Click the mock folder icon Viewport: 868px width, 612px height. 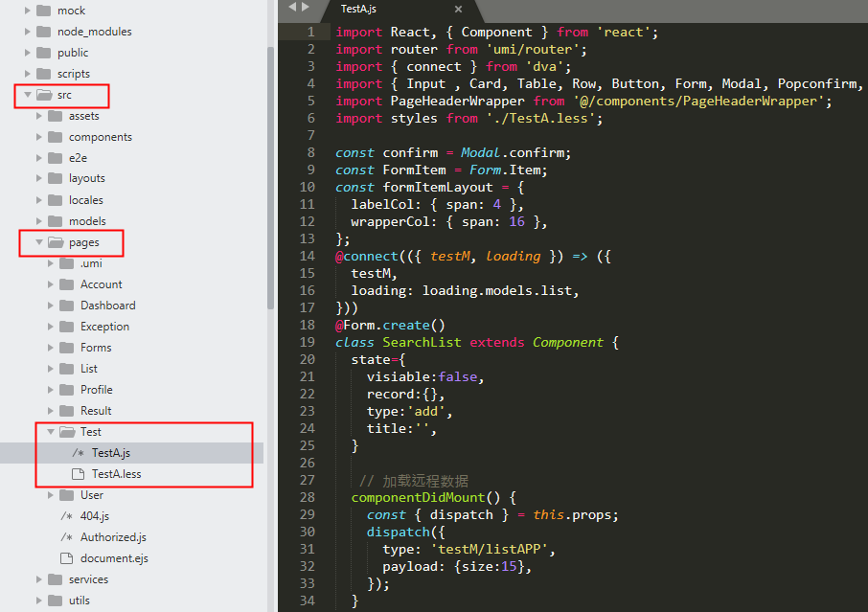point(44,11)
